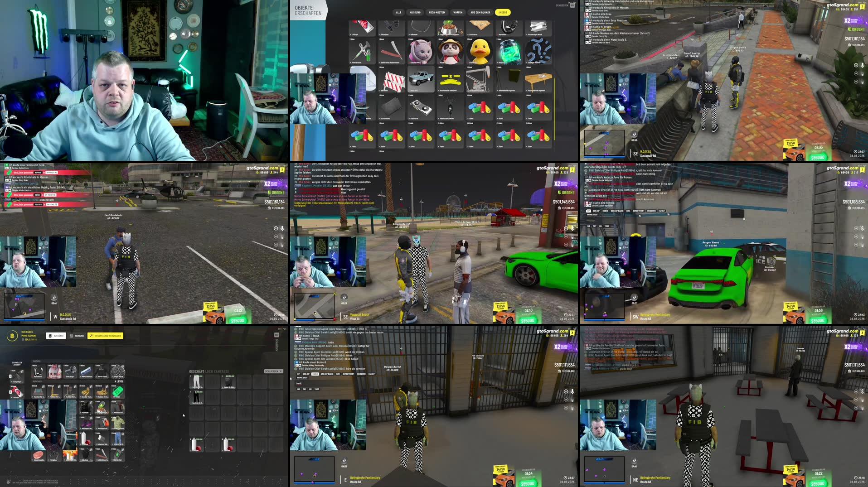Open DEPARTMENT chat tab in green car frame
This screenshot has width=868, height=487.
point(638,211)
